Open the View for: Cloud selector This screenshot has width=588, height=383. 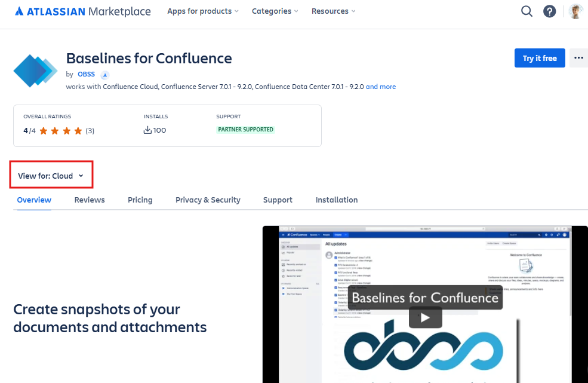(51, 176)
